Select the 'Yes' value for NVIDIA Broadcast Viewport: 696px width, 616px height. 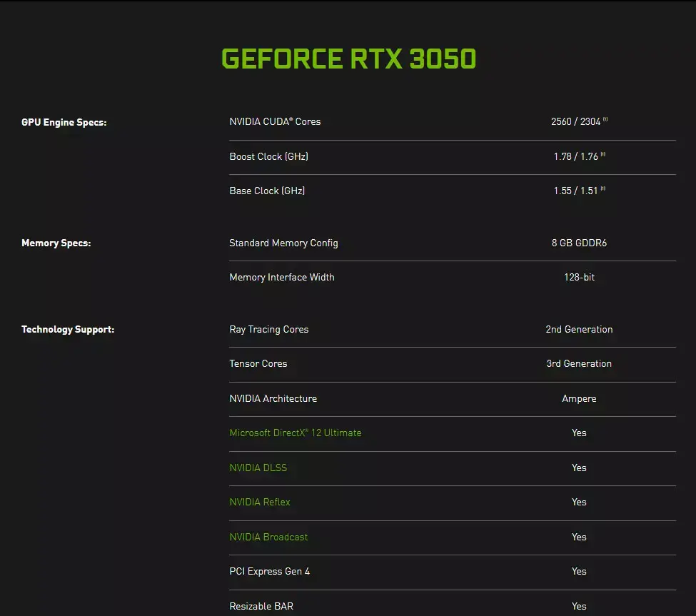pyautogui.click(x=579, y=537)
